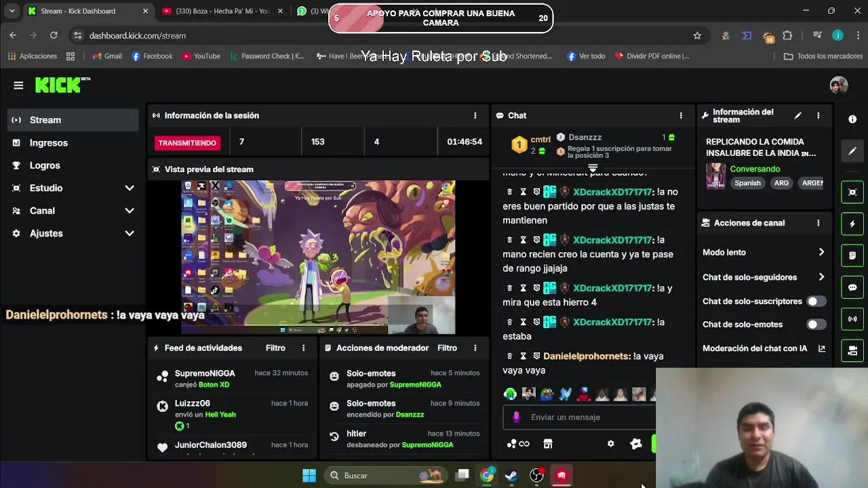Click the Gmail bookmark
The height and width of the screenshot is (488, 868).
tap(107, 56)
